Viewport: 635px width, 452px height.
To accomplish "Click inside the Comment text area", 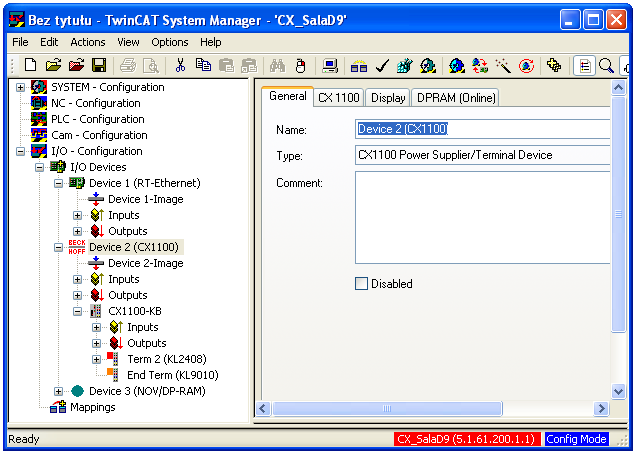I will [482, 217].
